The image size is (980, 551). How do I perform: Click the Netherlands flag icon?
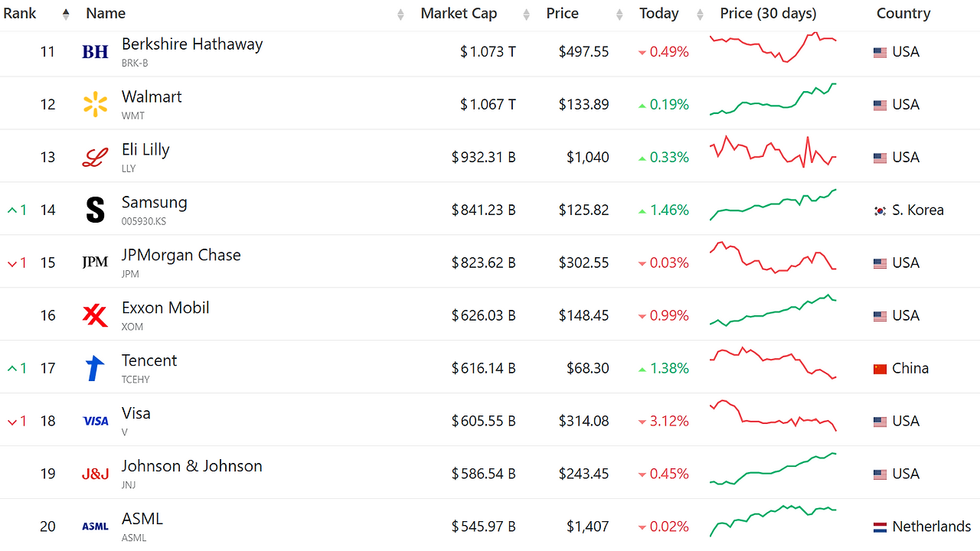point(880,527)
